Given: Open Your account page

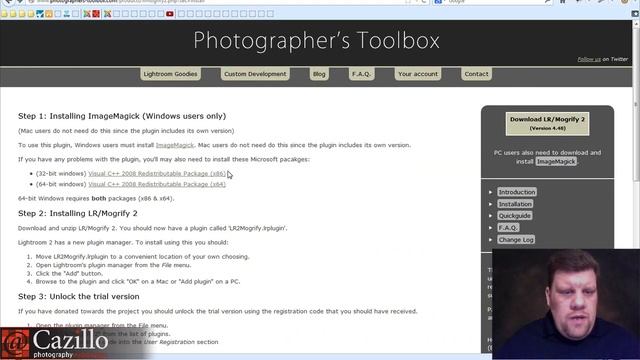Looking at the screenshot, I should (418, 74).
